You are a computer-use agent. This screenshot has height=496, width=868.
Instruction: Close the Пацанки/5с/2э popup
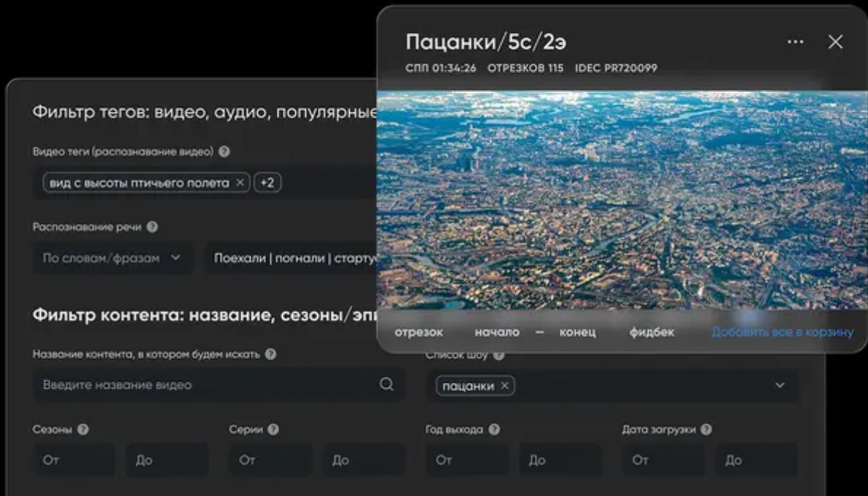(835, 42)
